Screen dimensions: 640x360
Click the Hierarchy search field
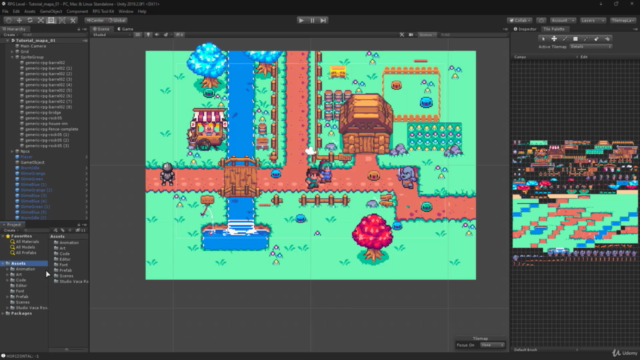[53, 35]
